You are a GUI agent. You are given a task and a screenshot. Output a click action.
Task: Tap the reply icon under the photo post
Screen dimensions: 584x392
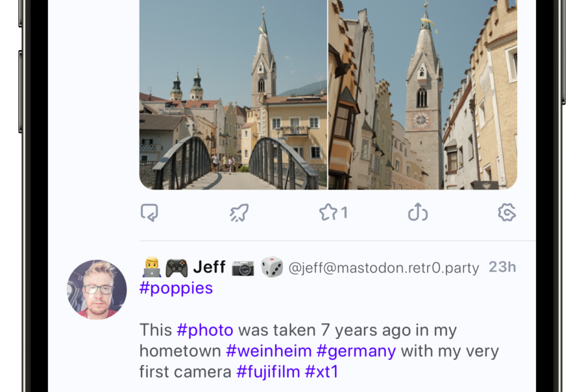(149, 213)
